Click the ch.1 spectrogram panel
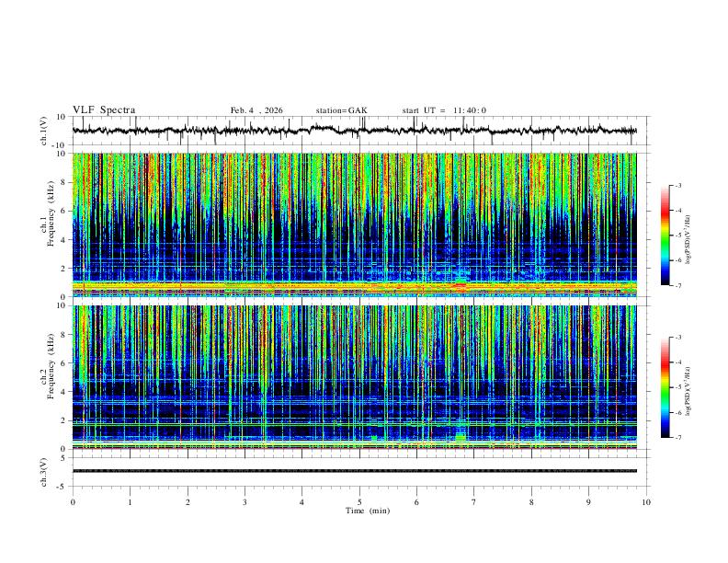728x563 pixels. point(355,224)
